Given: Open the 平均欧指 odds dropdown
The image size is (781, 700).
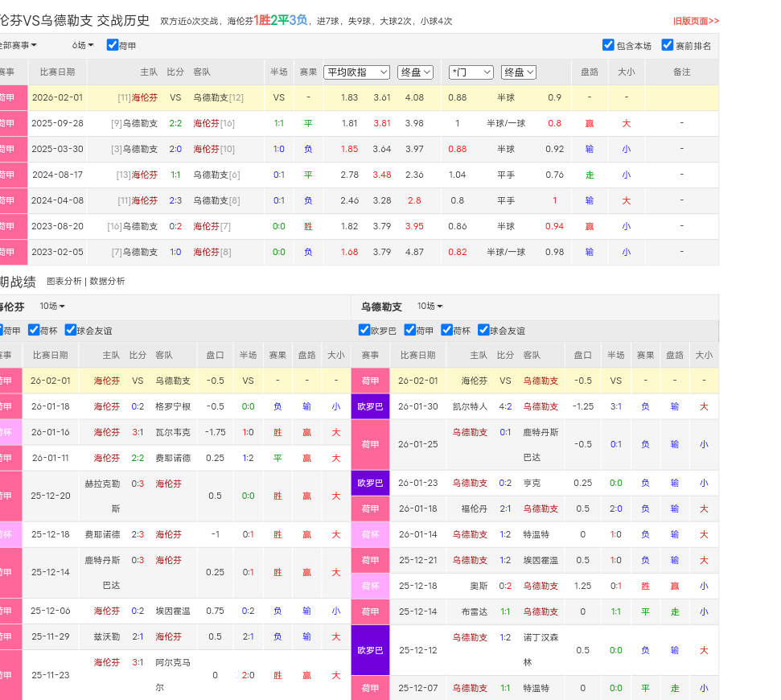Looking at the screenshot, I should 356,72.
